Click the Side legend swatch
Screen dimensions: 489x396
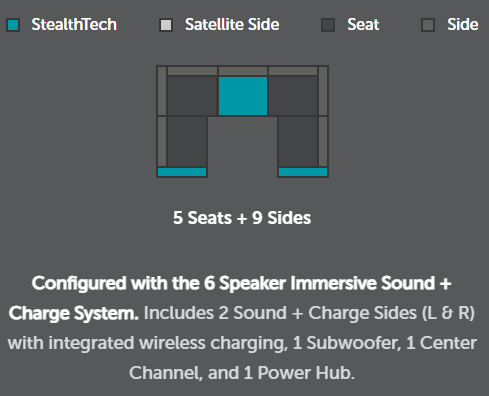click(428, 25)
